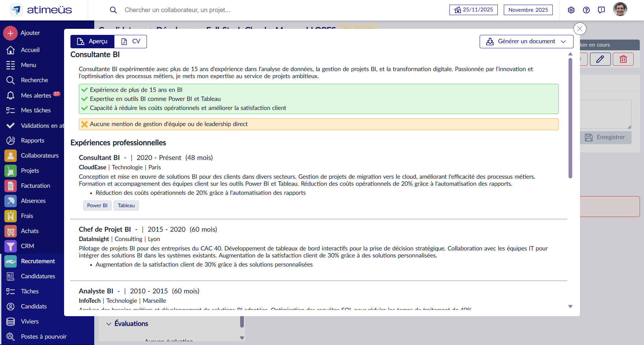Toggle the Tableau skill tag
The width and height of the screenshot is (644, 345).
(x=126, y=205)
